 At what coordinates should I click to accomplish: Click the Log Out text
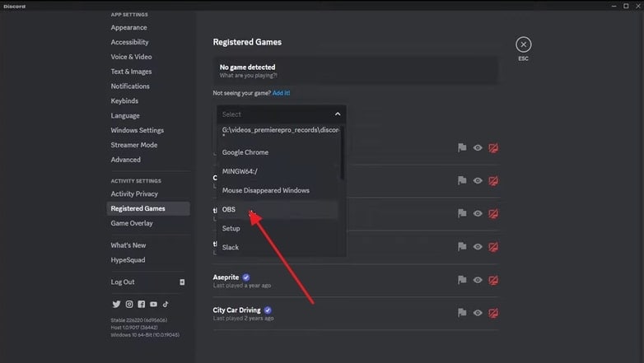[123, 282]
